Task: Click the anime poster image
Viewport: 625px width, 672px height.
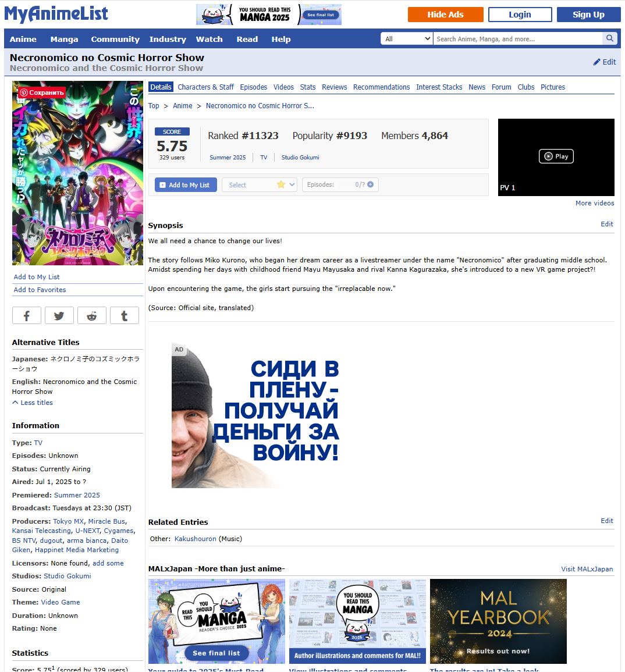Action: click(x=77, y=173)
